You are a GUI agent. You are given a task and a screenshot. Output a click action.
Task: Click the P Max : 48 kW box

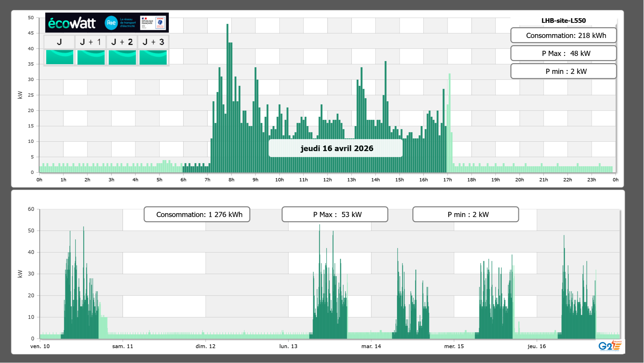563,53
